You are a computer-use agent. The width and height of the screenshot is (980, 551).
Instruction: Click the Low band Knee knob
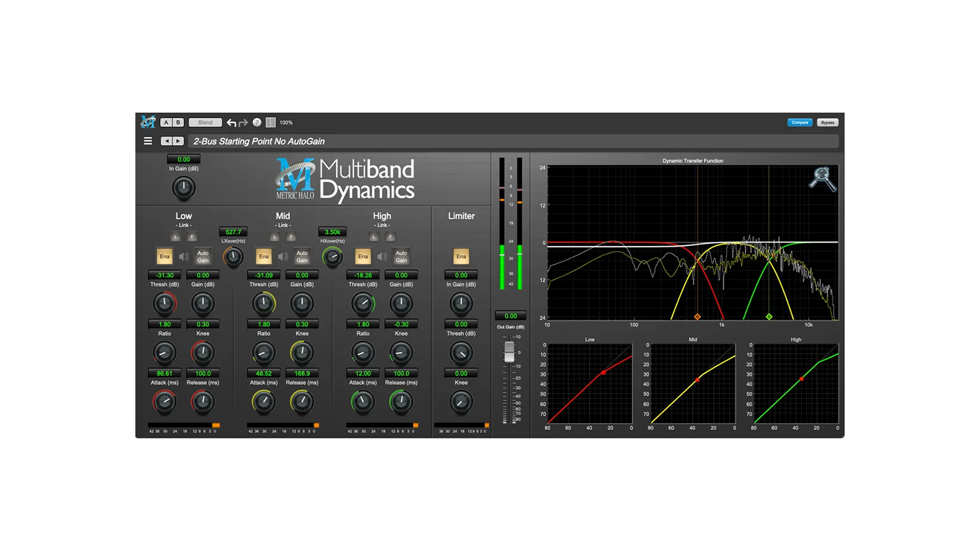pyautogui.click(x=203, y=353)
